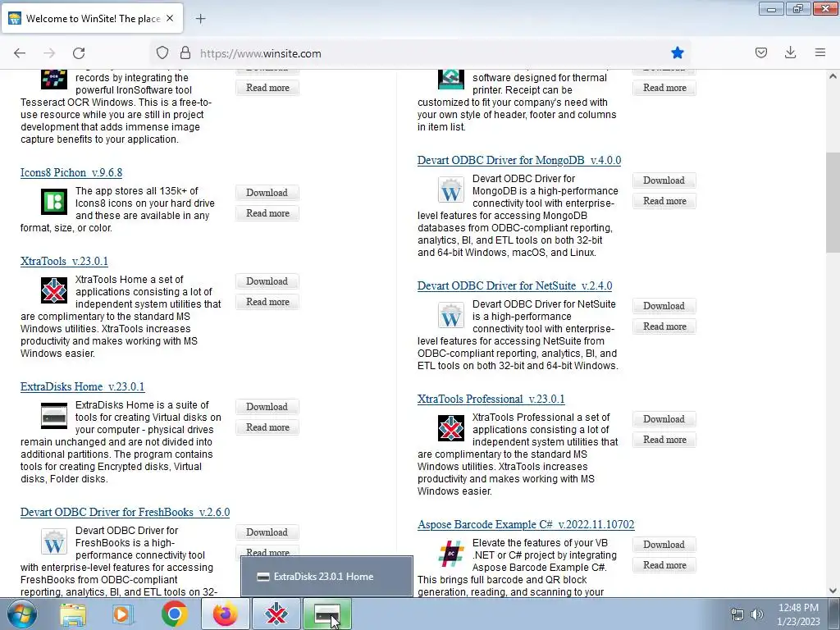840x630 pixels.
Task: Click the thermal printer receipt app icon
Action: point(451,79)
